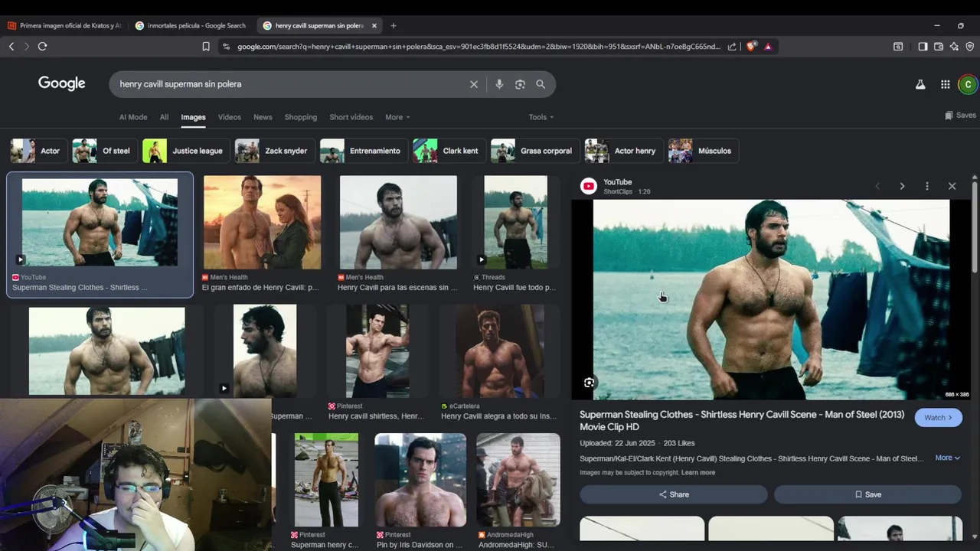Clear the Google search box
The height and width of the screenshot is (551, 980).
pyautogui.click(x=474, y=84)
